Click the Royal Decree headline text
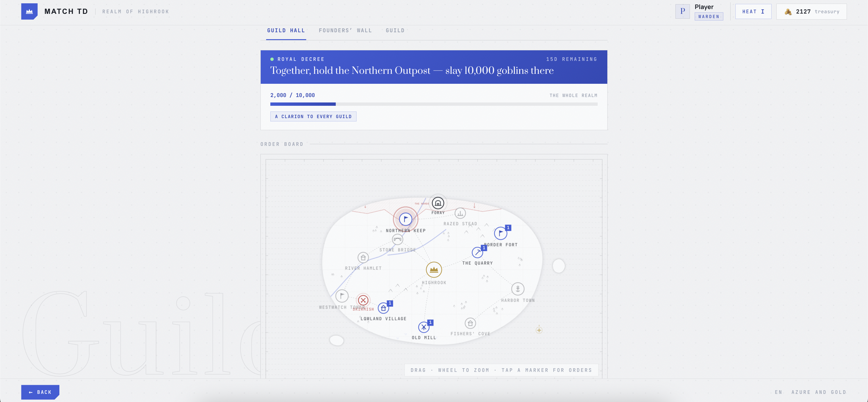The image size is (868, 402). tap(412, 71)
